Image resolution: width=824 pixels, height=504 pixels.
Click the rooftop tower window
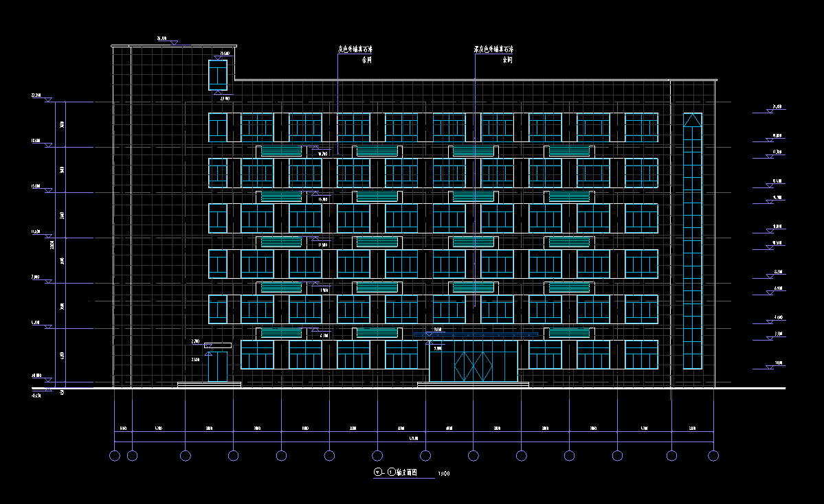pos(218,74)
